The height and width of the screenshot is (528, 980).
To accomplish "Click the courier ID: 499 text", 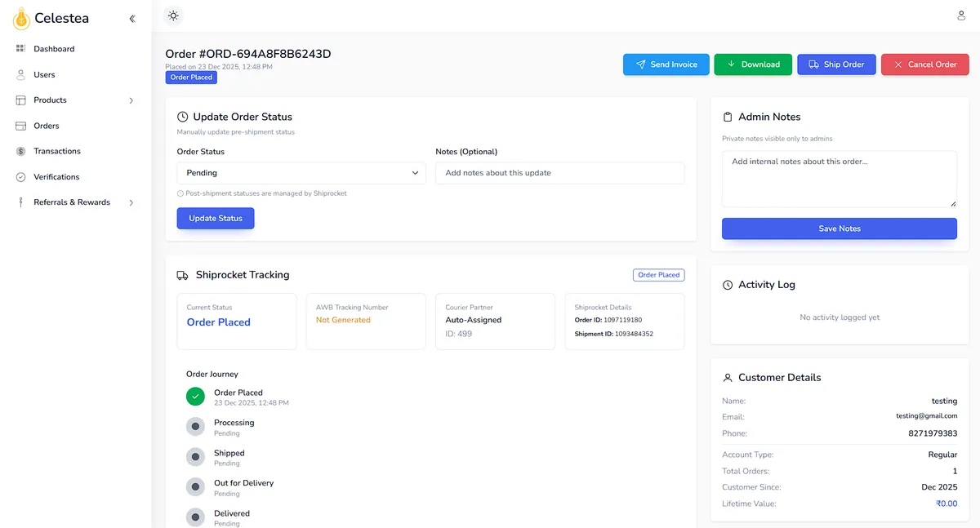I will point(459,334).
